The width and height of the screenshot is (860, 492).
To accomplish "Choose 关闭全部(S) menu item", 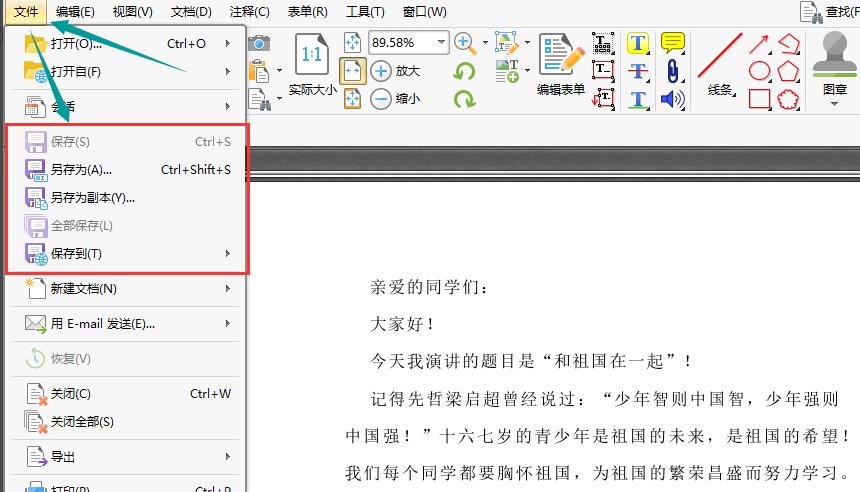I will (126, 421).
